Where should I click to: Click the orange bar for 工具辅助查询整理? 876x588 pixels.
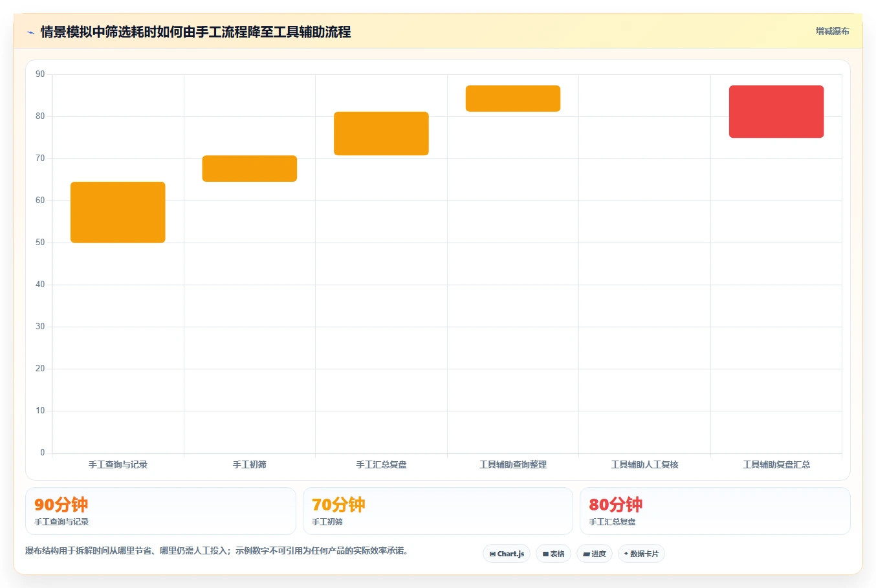(513, 98)
